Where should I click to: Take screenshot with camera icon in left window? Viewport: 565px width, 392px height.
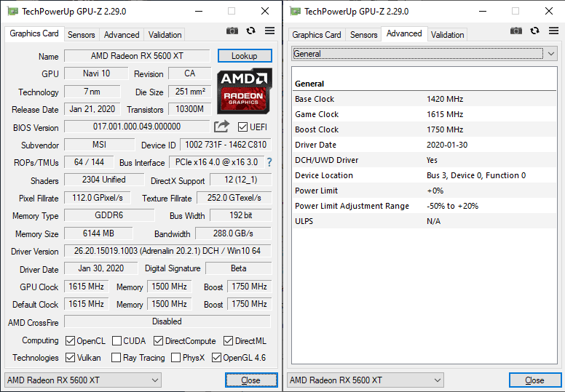(232, 31)
